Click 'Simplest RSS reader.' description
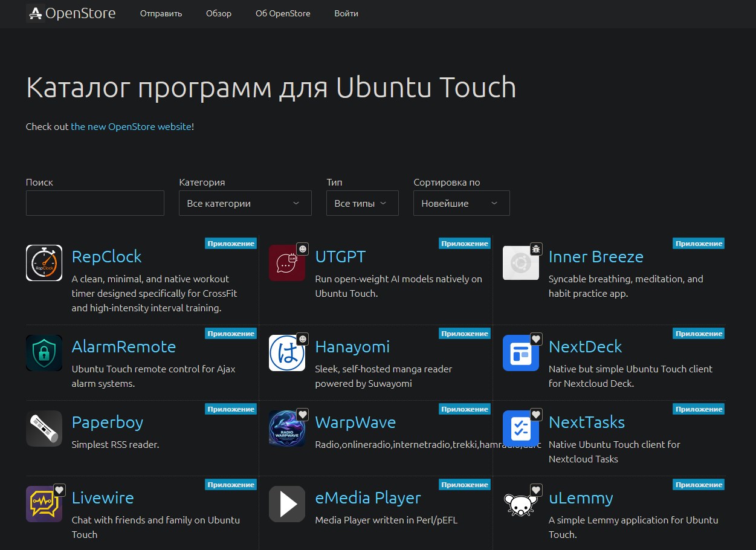The width and height of the screenshot is (756, 550). click(x=115, y=444)
